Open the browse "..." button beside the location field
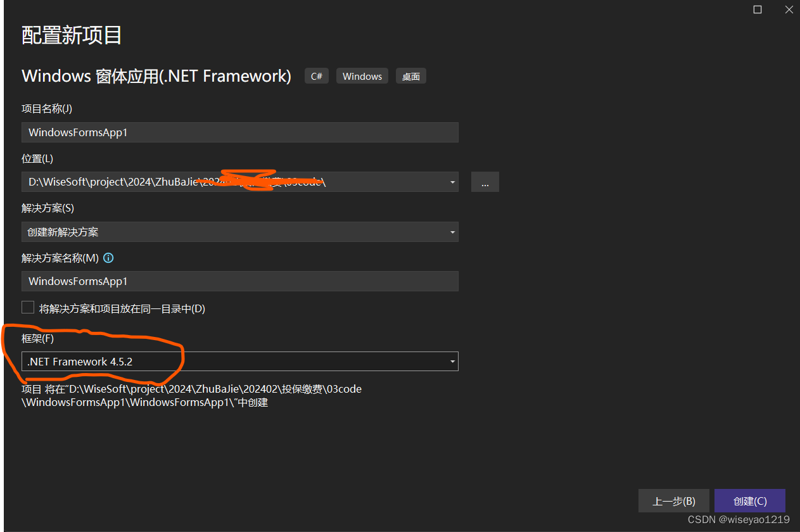The height and width of the screenshot is (532, 800). point(485,182)
